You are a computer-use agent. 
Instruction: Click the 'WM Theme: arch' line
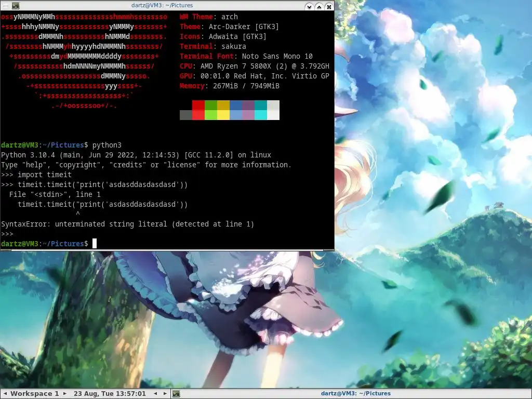tap(209, 17)
